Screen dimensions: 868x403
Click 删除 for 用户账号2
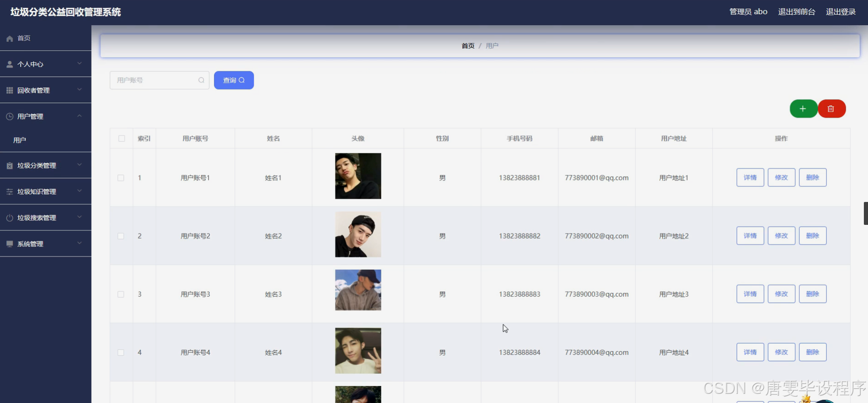click(x=813, y=236)
